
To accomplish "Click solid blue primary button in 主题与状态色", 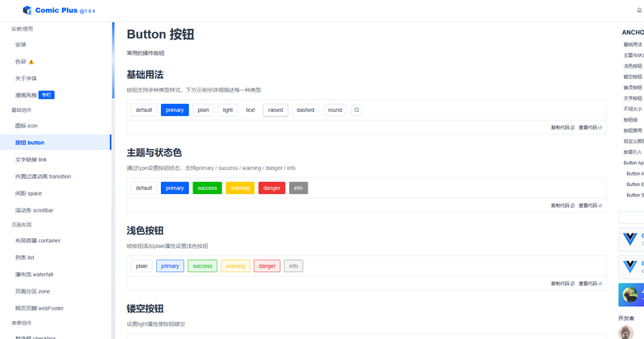I will point(175,188).
